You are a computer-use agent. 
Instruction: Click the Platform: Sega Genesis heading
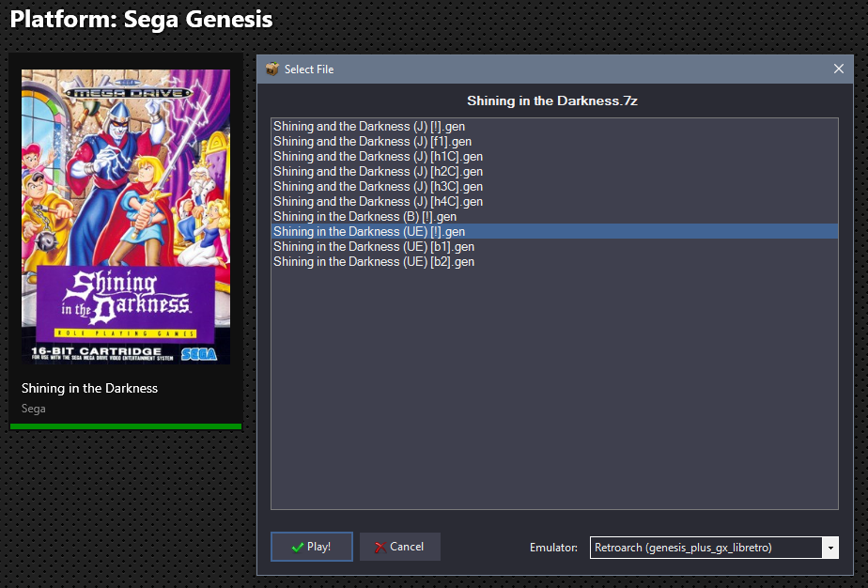[141, 19]
